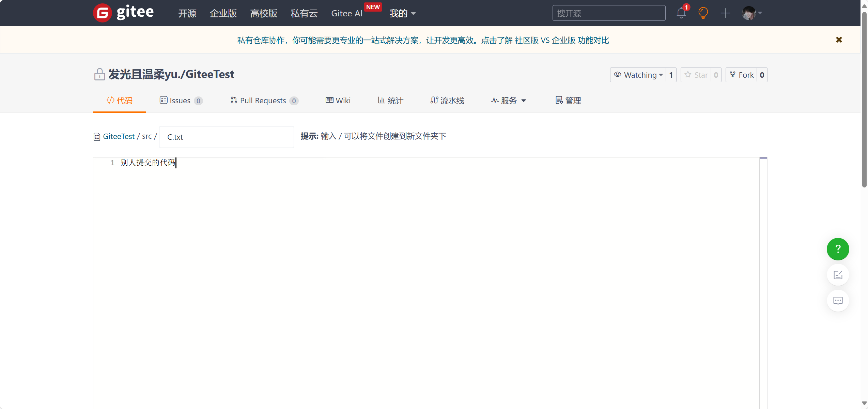
Task: Click the Watching count 1
Action: point(671,75)
